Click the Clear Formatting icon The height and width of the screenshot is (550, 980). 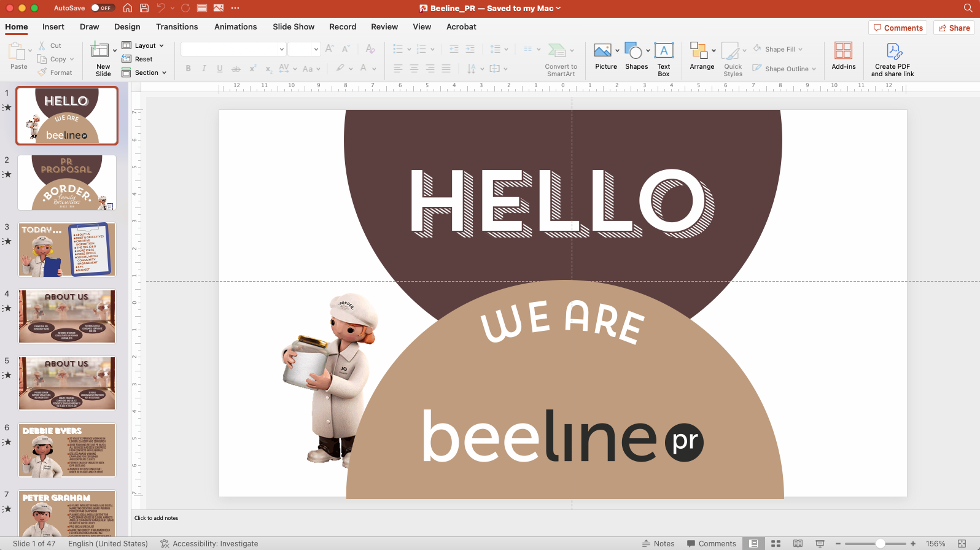tap(370, 49)
